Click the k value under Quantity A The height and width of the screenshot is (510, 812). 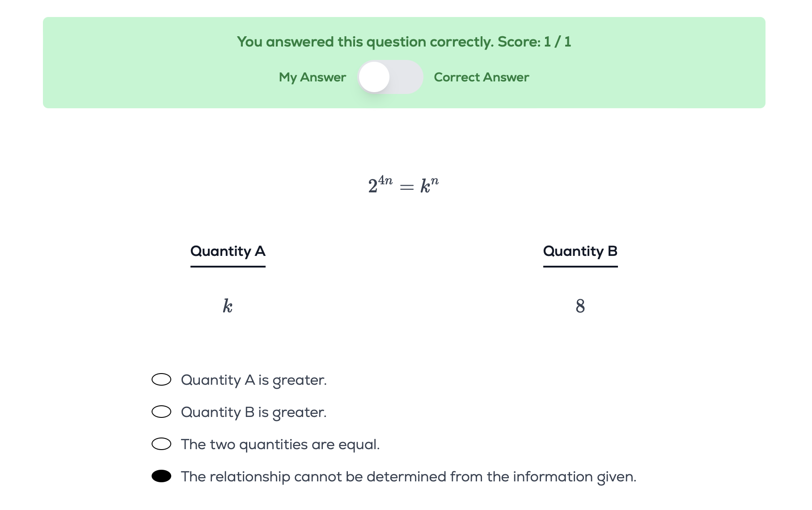[228, 306]
